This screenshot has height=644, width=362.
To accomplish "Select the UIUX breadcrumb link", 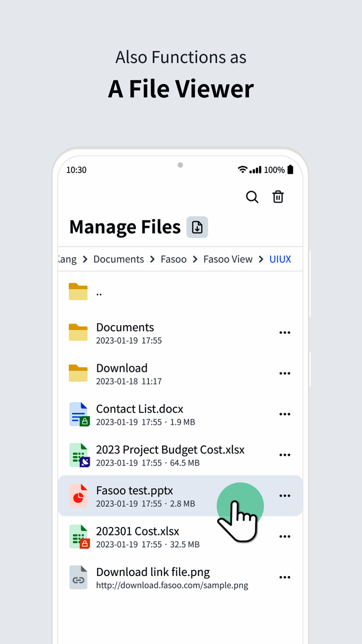I will click(280, 259).
